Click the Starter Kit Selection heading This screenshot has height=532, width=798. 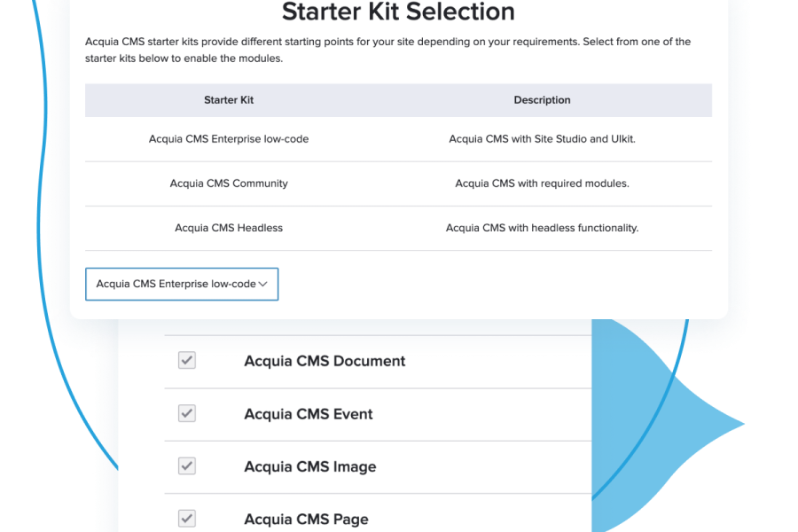[x=398, y=12]
